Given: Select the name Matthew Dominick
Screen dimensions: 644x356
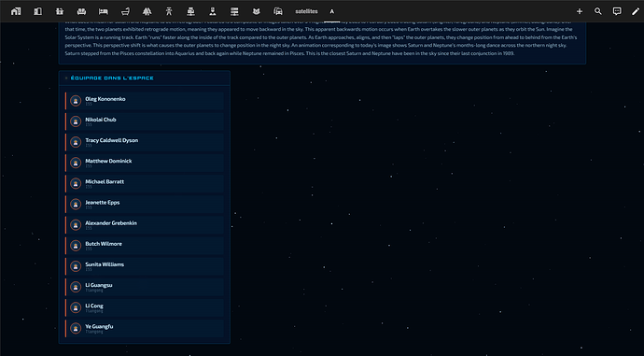Looking at the screenshot, I should (108, 161).
